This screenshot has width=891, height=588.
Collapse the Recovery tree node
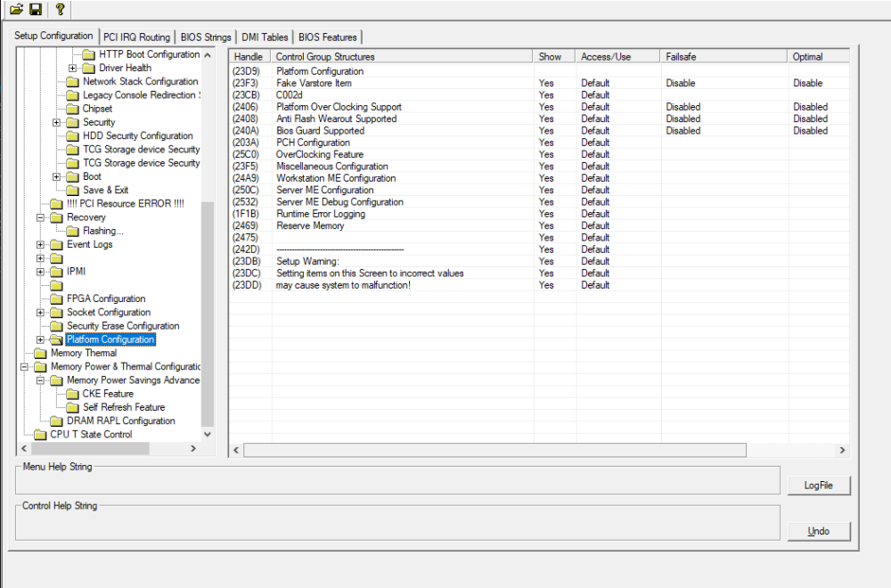point(40,217)
